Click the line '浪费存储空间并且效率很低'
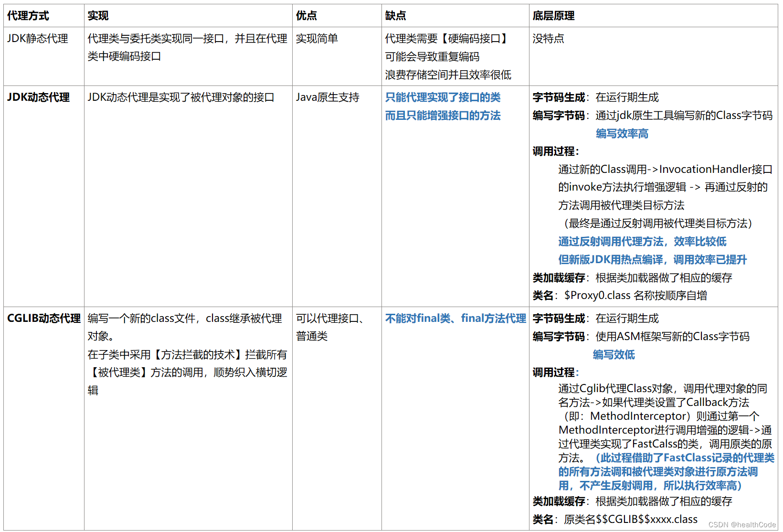The height and width of the screenshot is (532, 783). 448,75
